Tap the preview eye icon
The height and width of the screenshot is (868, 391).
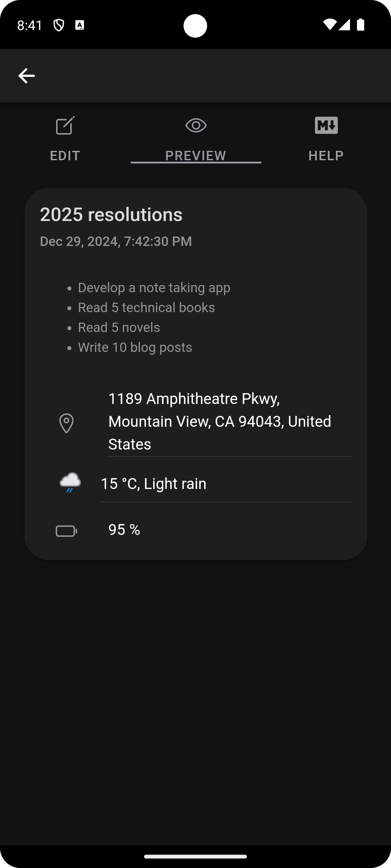pyautogui.click(x=196, y=125)
